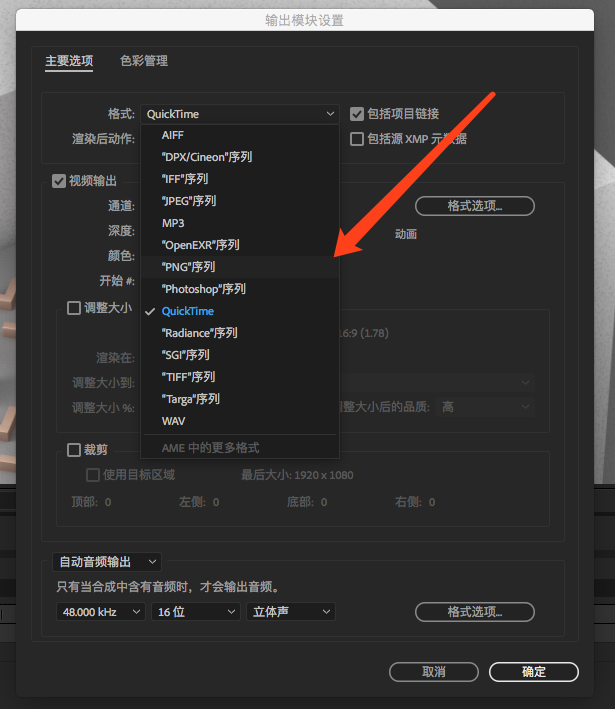This screenshot has width=615, height=709.
Task: Toggle the 包括项目链接 checkbox
Action: pos(357,114)
